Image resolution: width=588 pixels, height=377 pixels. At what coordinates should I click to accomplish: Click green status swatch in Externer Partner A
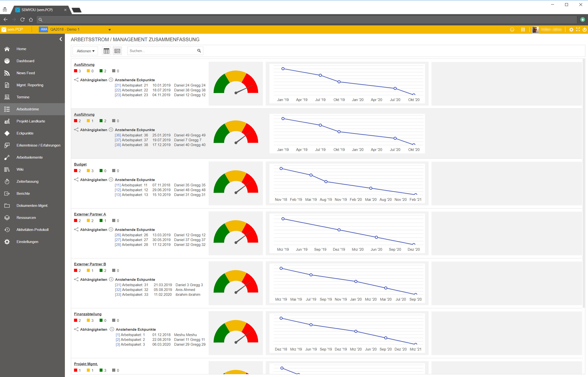point(101,221)
